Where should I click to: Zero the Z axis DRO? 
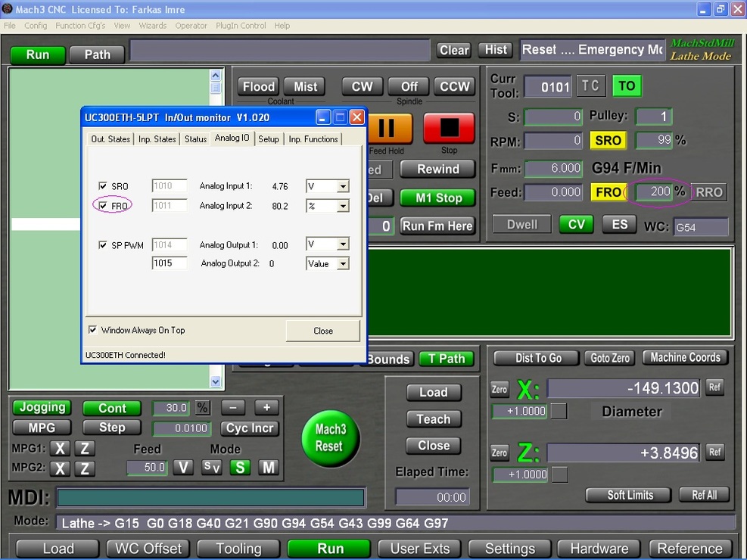[500, 453]
